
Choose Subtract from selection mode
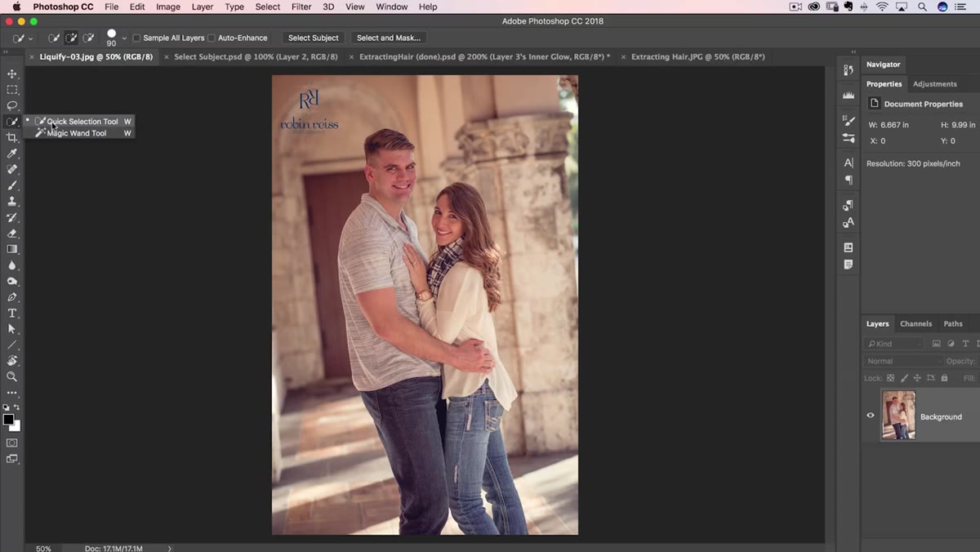click(x=88, y=38)
